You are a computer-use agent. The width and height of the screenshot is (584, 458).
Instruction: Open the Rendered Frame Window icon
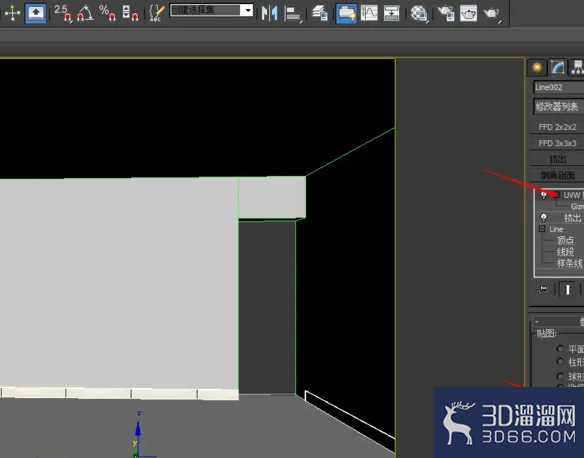coord(468,13)
